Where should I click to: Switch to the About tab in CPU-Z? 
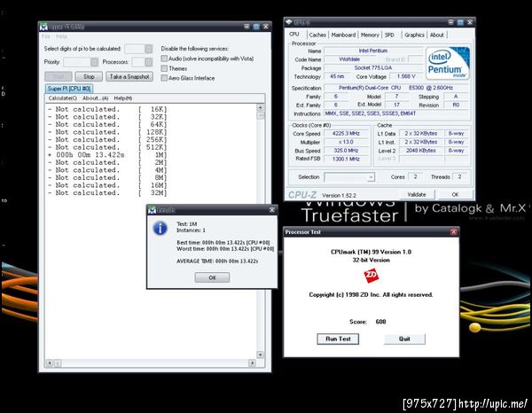click(436, 35)
